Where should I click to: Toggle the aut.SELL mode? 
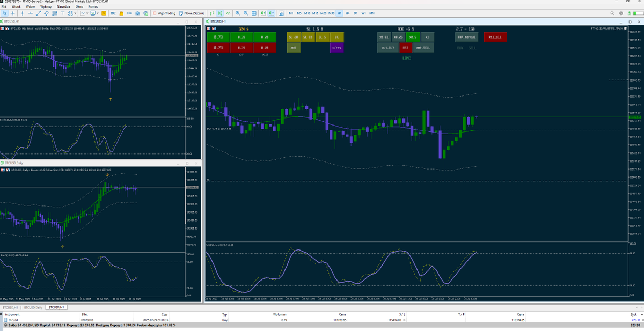point(423,48)
